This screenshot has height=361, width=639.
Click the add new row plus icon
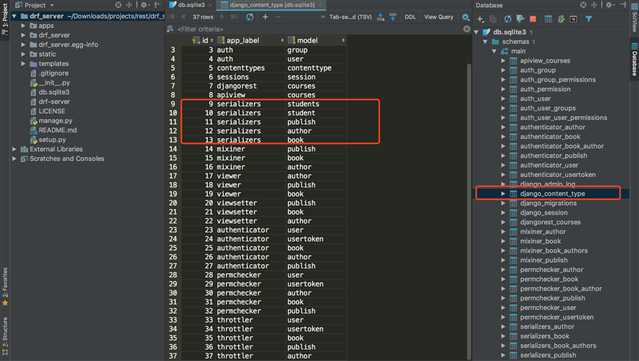point(265,17)
